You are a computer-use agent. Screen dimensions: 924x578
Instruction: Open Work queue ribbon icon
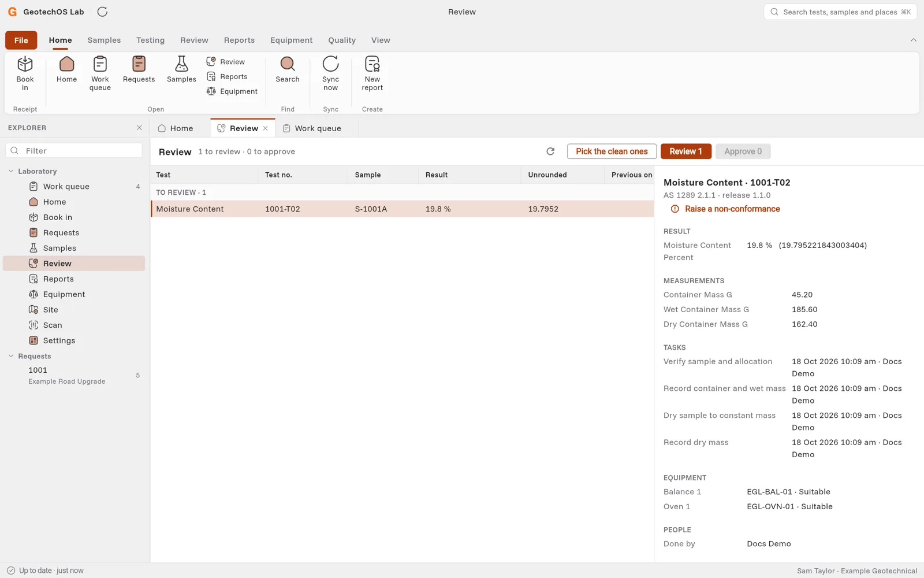[x=100, y=73]
